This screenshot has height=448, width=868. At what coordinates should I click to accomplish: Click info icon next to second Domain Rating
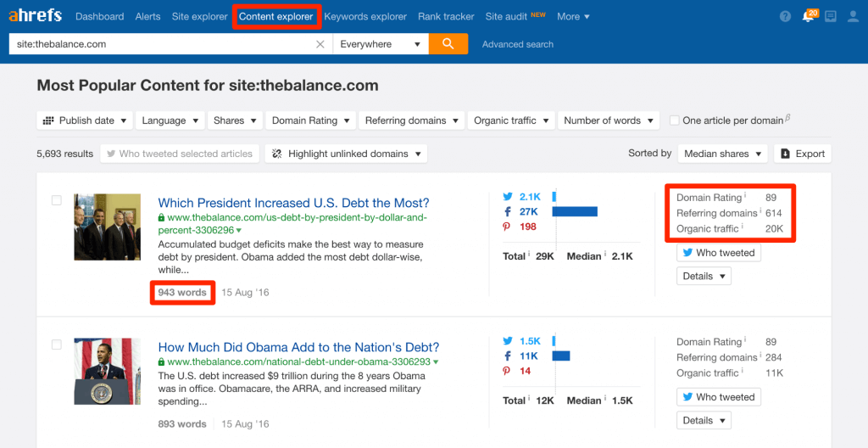click(744, 339)
